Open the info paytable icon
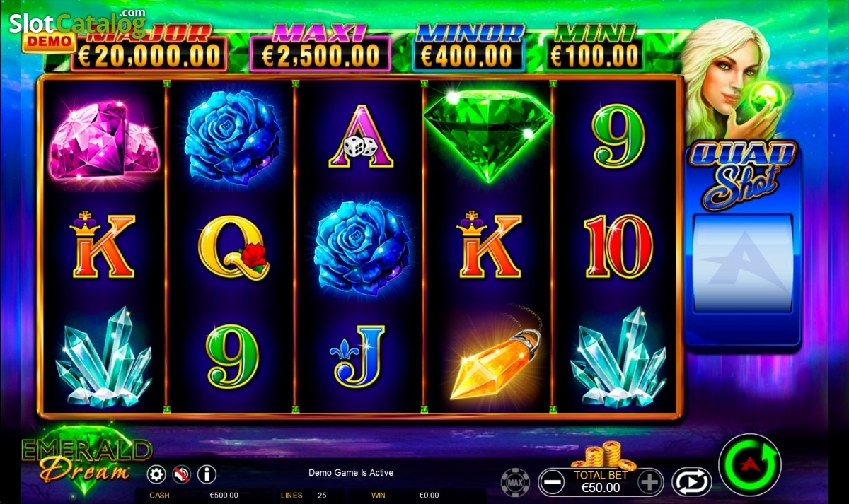Viewport: 849px width, 504px height. (x=207, y=474)
